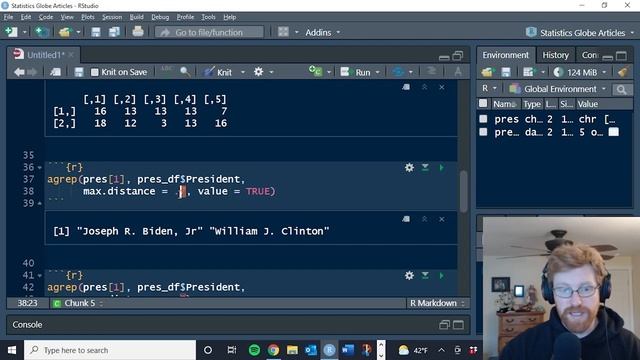Clear the matrix output with X
The image size is (640, 360).
pos(442,87)
